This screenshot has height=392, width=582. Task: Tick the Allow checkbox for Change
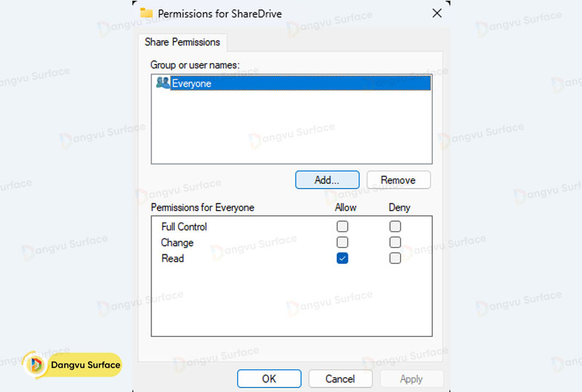342,242
